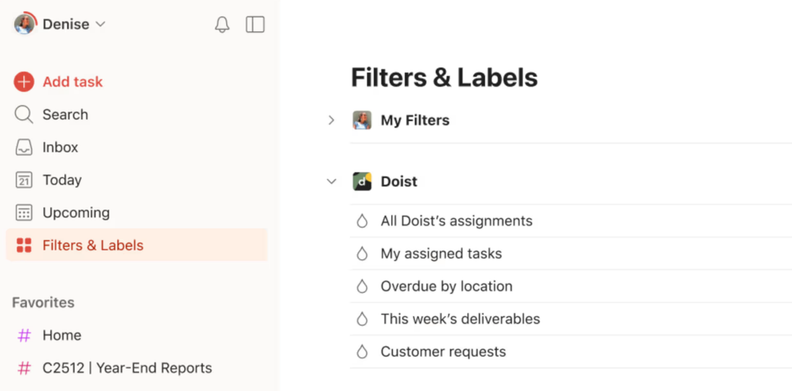Viewport: 792px width, 391px height.
Task: Click the Favorites section header
Action: (43, 303)
